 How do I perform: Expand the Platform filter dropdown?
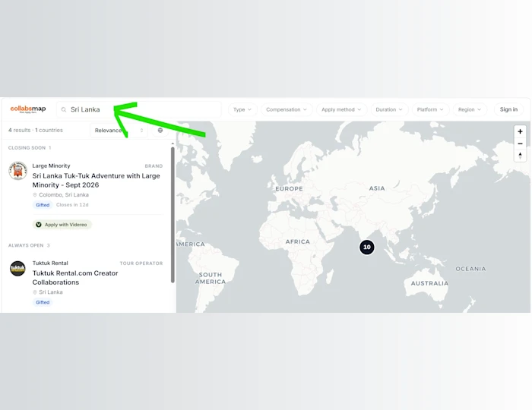[x=430, y=109]
